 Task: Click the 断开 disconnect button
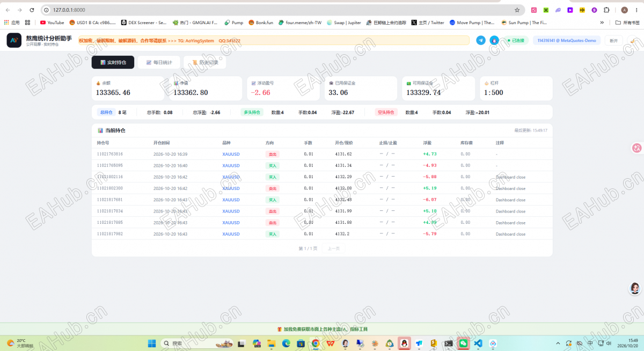tap(614, 40)
